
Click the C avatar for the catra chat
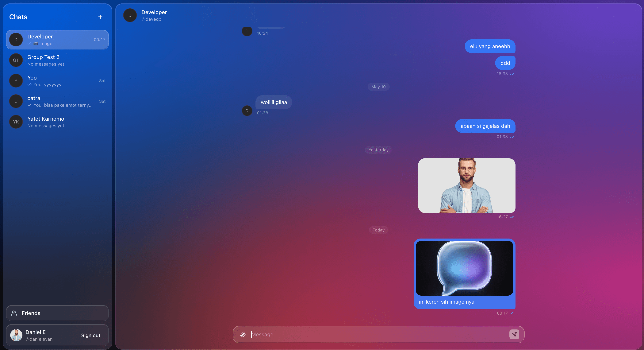[16, 101]
